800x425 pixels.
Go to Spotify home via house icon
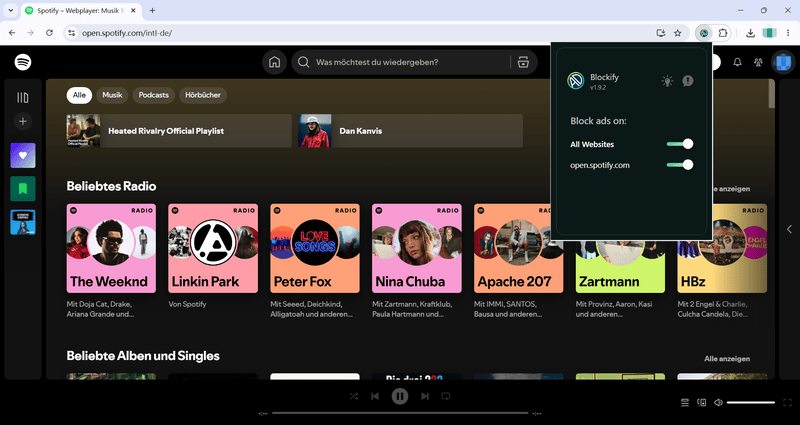(274, 62)
